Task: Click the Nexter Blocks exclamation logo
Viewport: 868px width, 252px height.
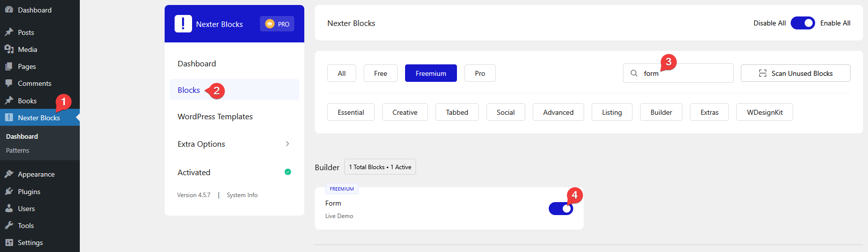Action: point(183,24)
